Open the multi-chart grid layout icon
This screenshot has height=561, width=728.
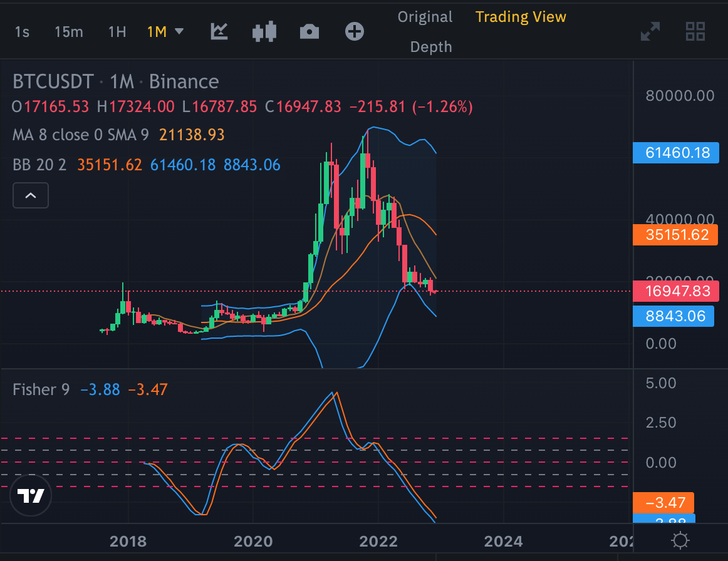pyautogui.click(x=695, y=31)
